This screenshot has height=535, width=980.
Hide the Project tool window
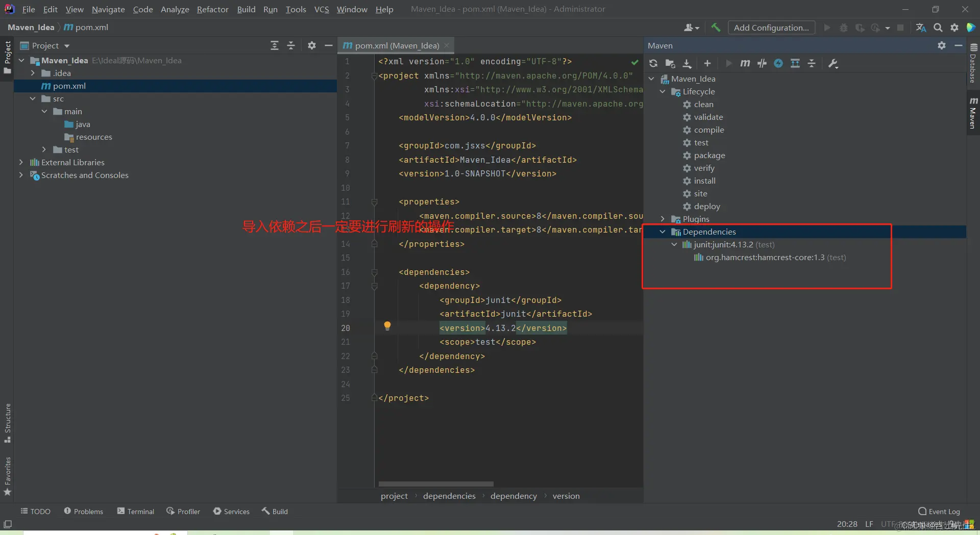(x=329, y=45)
